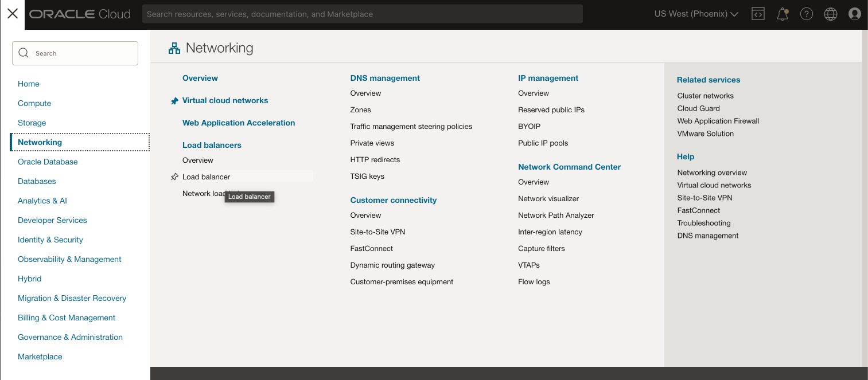Open the notifications bell icon

[x=782, y=13]
